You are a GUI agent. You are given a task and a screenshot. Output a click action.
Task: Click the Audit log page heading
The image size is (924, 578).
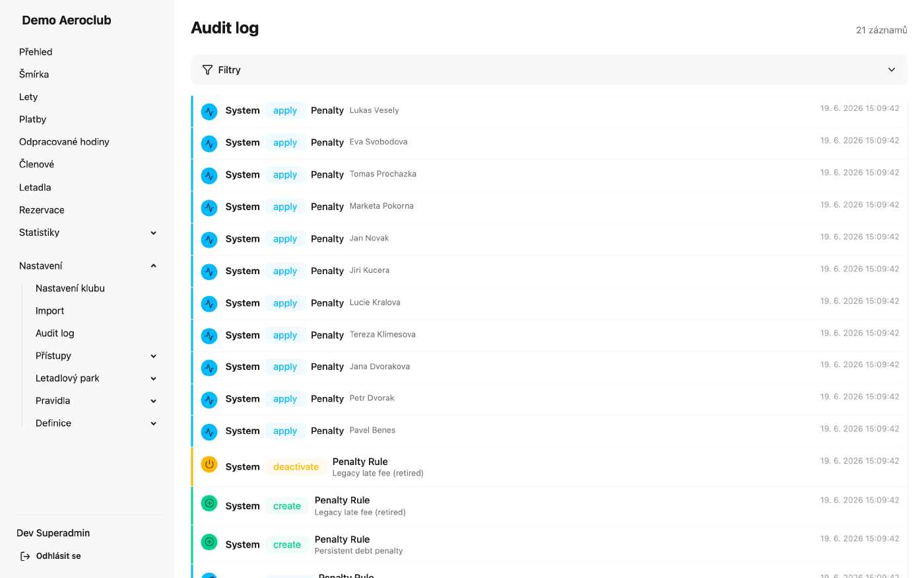click(224, 28)
